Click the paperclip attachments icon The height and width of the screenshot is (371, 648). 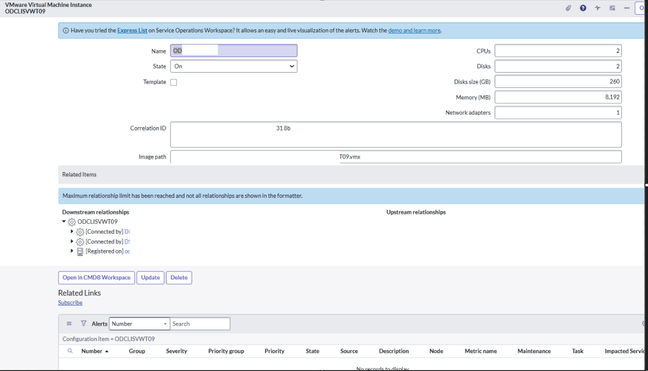568,8
